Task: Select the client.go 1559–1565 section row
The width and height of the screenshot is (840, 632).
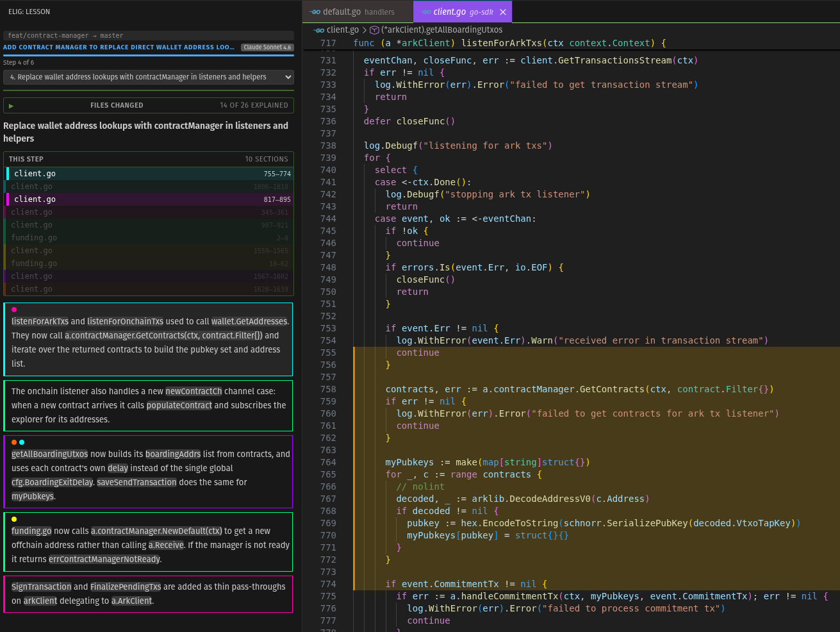Action: tap(150, 251)
